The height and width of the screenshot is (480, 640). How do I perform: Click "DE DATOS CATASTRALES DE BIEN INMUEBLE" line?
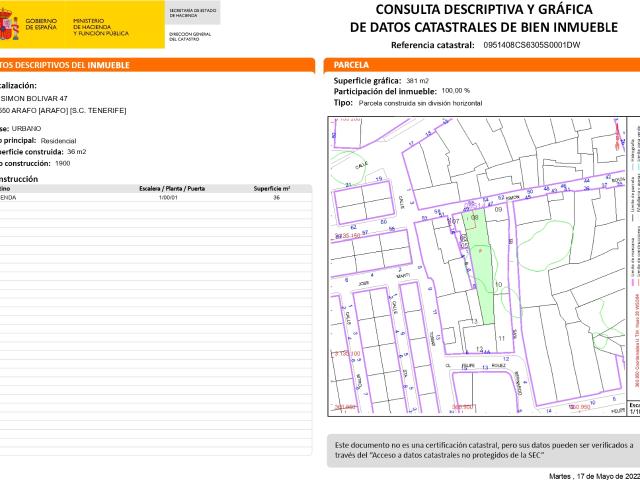484,27
